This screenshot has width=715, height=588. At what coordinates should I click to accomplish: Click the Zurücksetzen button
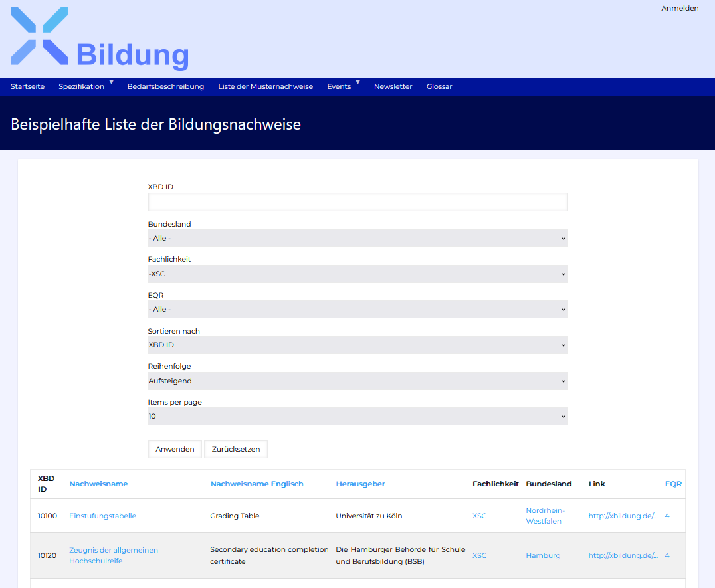pyautogui.click(x=236, y=448)
